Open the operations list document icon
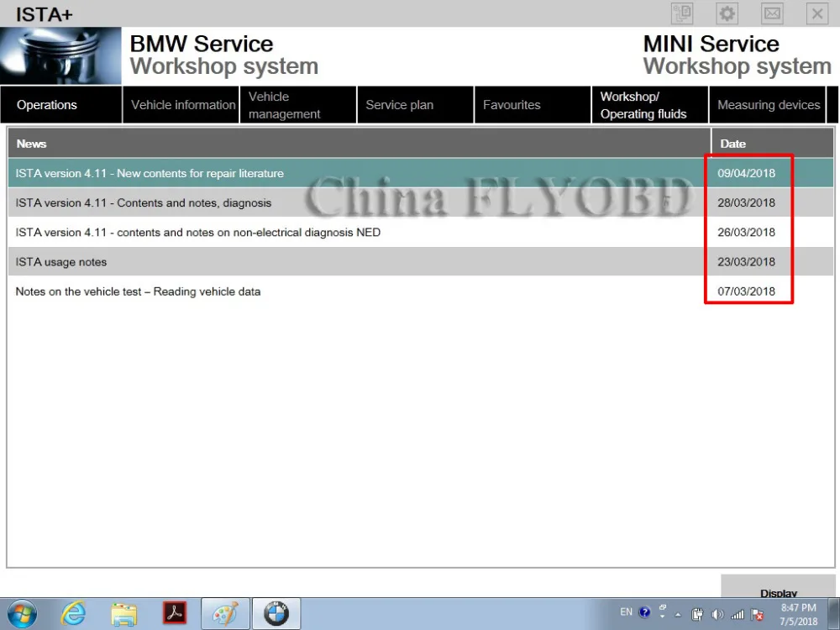The width and height of the screenshot is (840, 630). tap(682, 13)
